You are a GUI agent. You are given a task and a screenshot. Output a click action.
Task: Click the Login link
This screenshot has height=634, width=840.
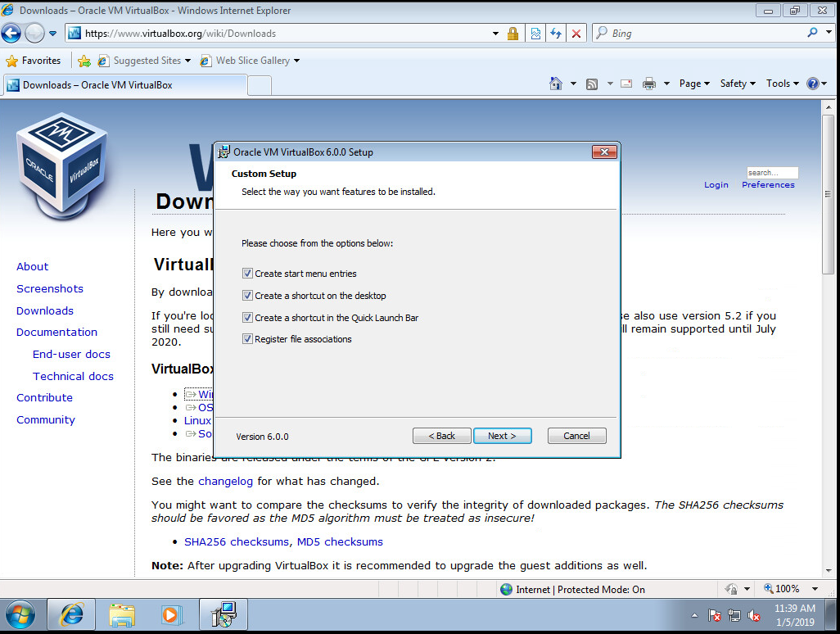(x=716, y=185)
